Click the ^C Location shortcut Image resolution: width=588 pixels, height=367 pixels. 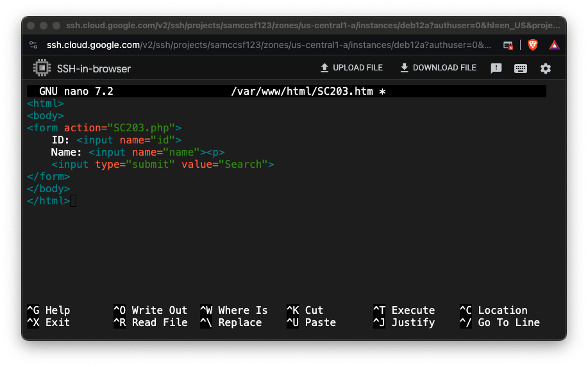click(494, 310)
